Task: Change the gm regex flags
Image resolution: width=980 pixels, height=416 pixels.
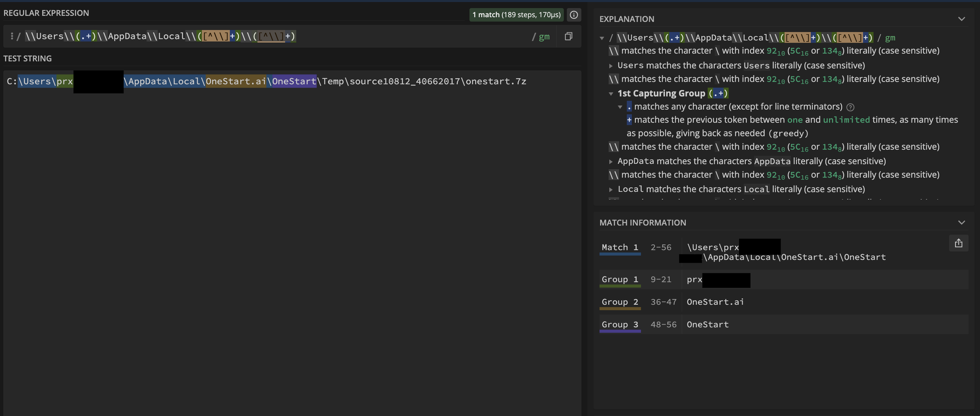Action: pos(544,36)
